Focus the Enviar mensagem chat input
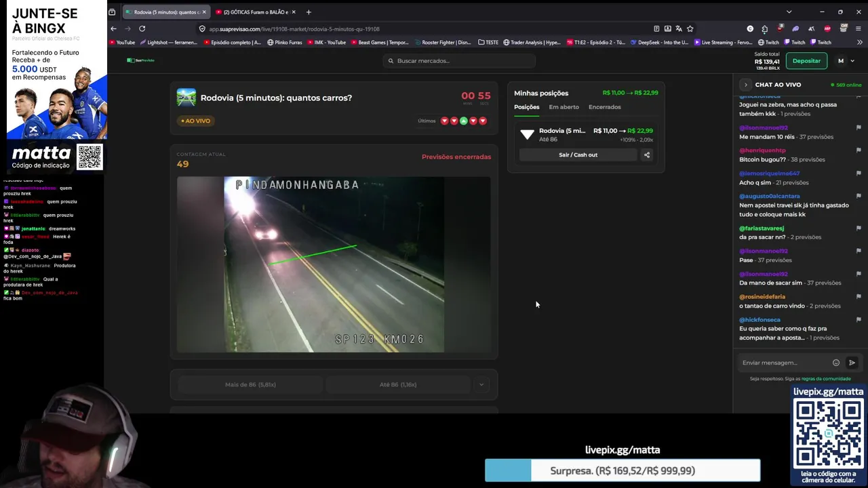This screenshot has height=488, width=868. click(x=785, y=363)
